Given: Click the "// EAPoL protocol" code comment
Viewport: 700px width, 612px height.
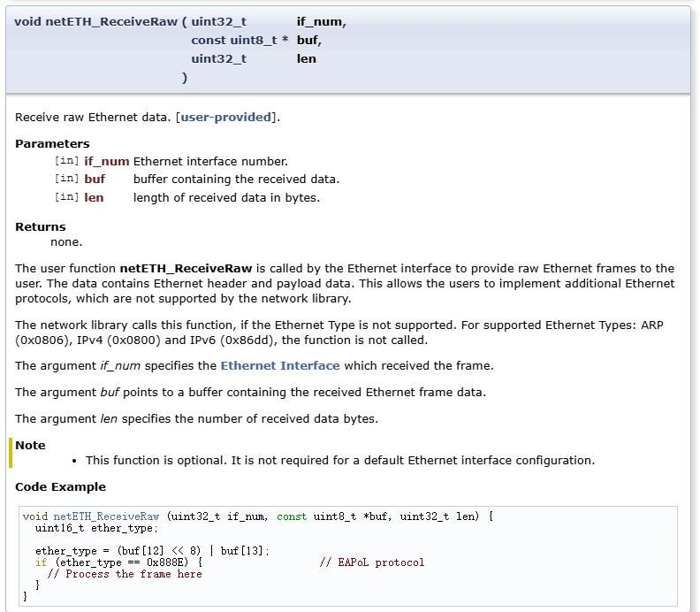Looking at the screenshot, I should click(x=371, y=562).
